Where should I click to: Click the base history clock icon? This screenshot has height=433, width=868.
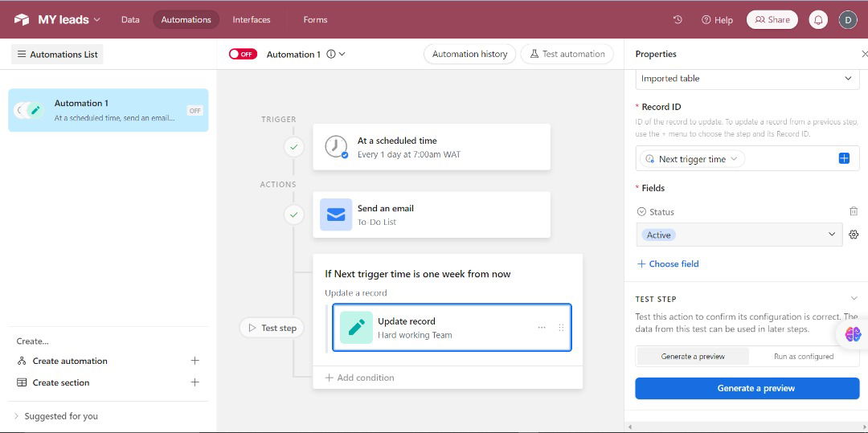[x=678, y=19]
